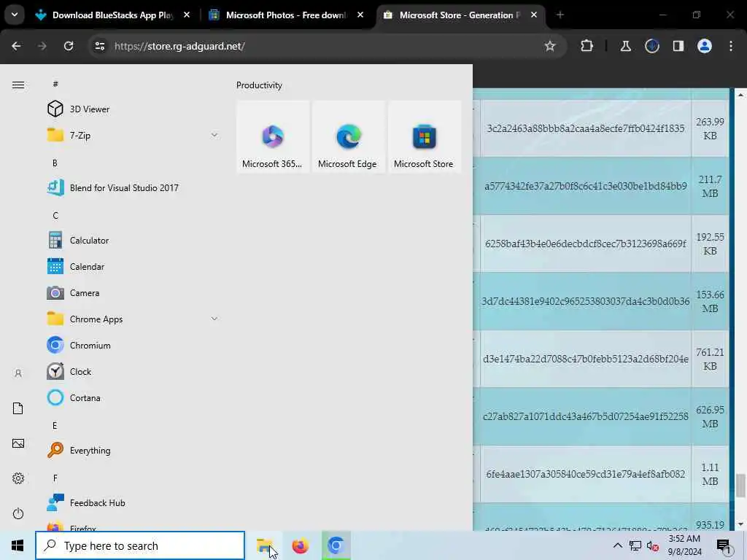The image size is (747, 560).
Task: Jump to the # letter header in app list
Action: (55, 84)
